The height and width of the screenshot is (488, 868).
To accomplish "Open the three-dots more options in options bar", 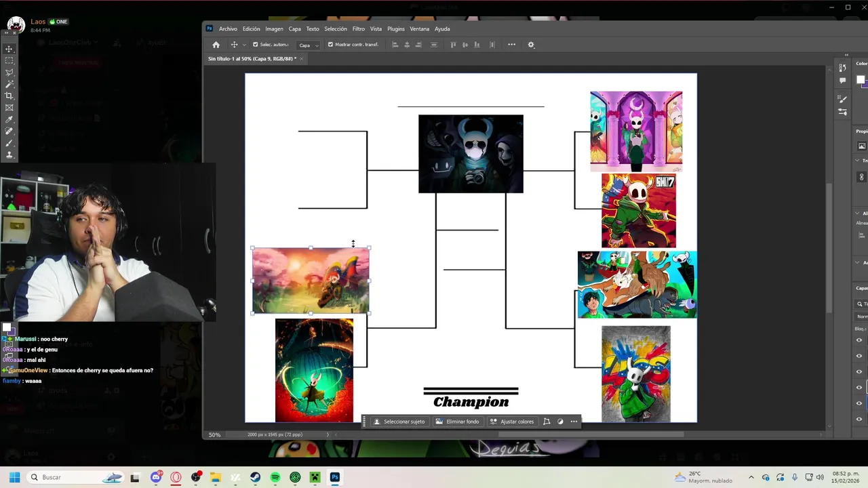I will point(511,45).
